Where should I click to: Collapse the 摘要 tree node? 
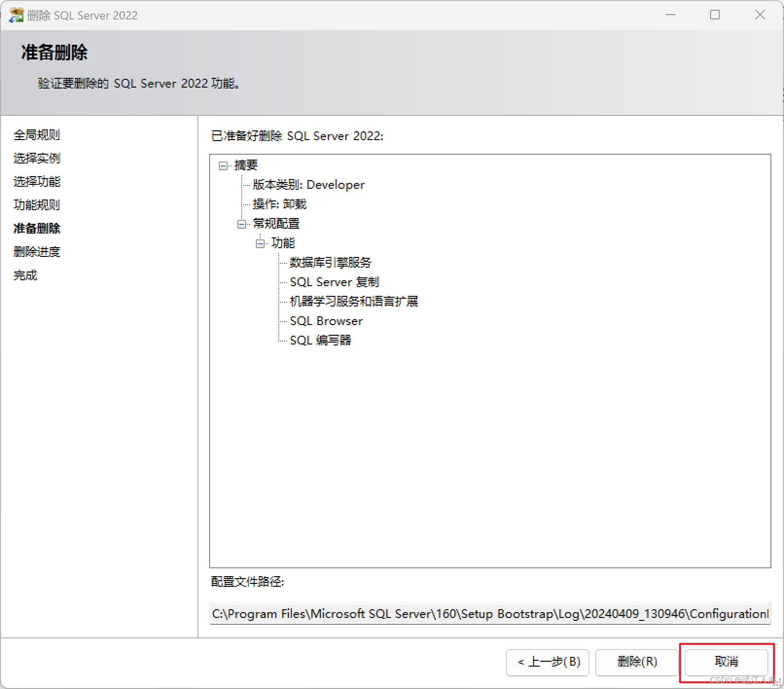tap(223, 166)
